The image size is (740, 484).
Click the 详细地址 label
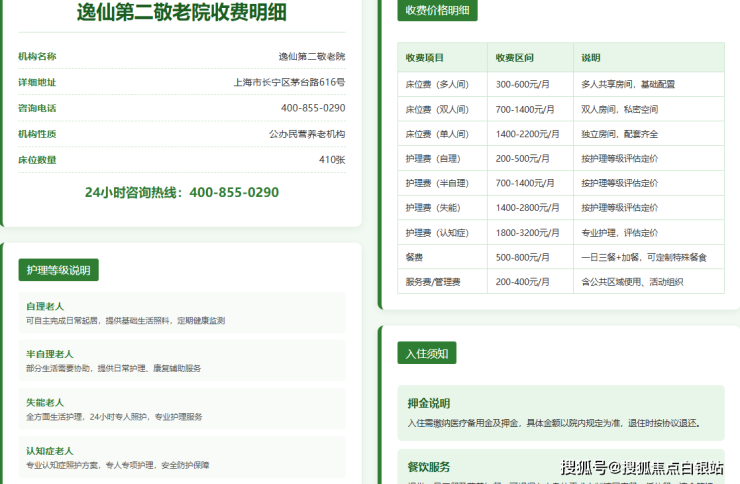point(37,83)
